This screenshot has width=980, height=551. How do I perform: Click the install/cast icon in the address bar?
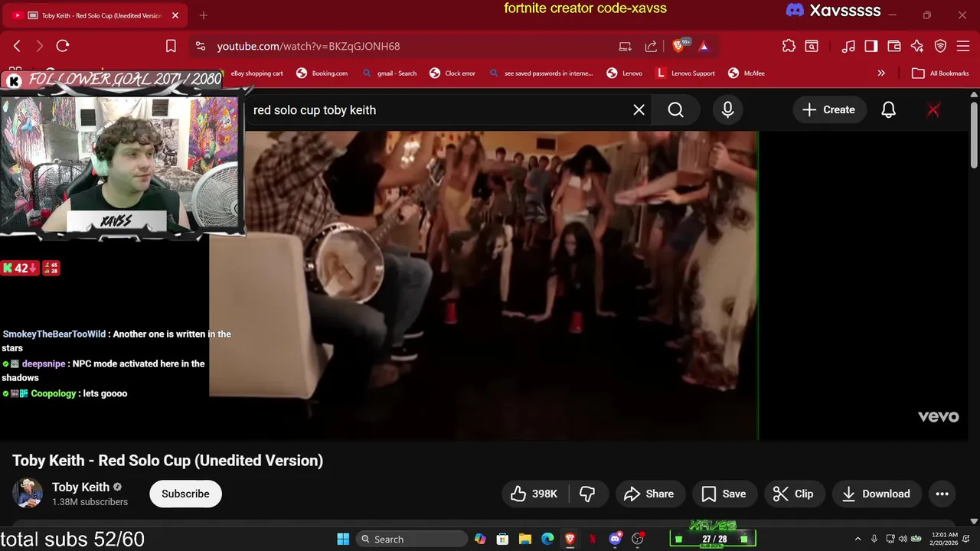coord(626,46)
